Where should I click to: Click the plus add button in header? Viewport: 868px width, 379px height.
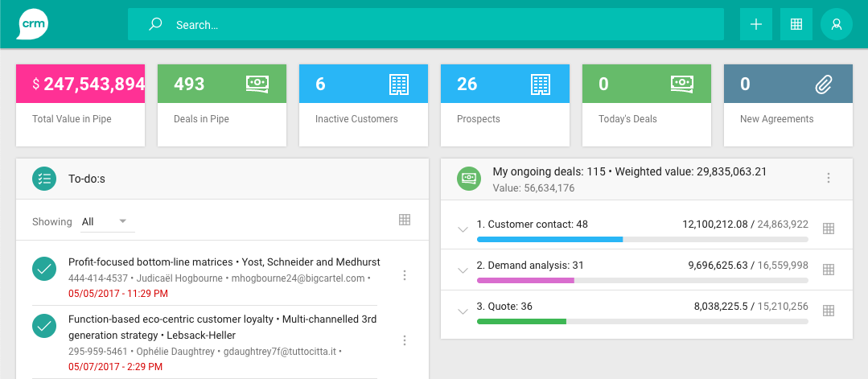point(755,24)
